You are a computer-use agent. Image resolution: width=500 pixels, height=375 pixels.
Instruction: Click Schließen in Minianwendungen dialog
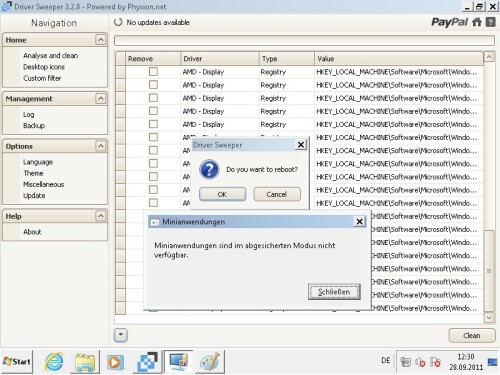pos(334,292)
